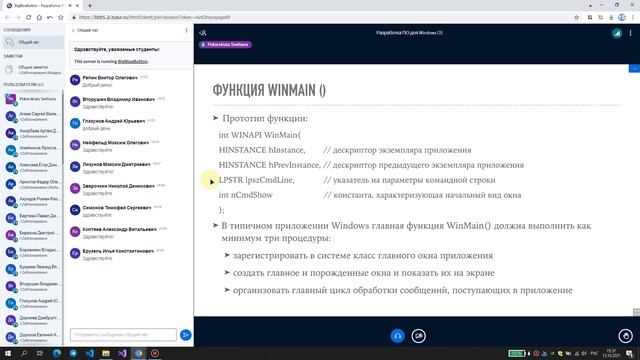
Task: Open Visual Studio Code from the taskbar
Action: click(x=89, y=353)
